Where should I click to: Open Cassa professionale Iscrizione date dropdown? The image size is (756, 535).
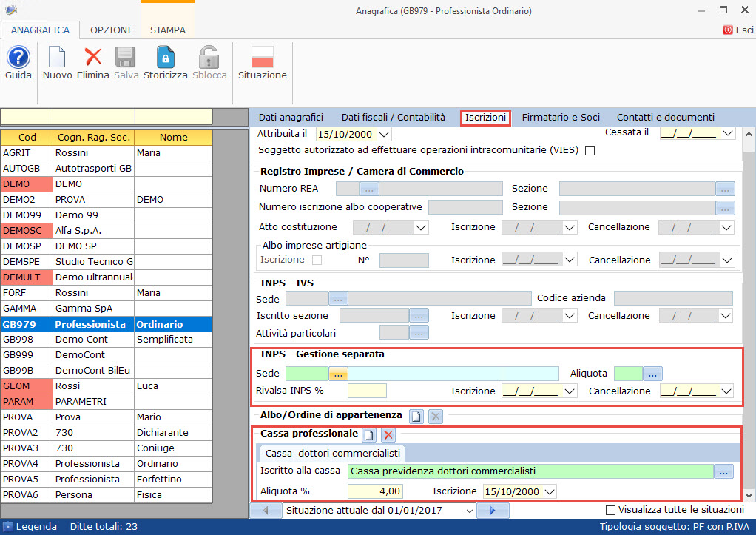pyautogui.click(x=548, y=491)
